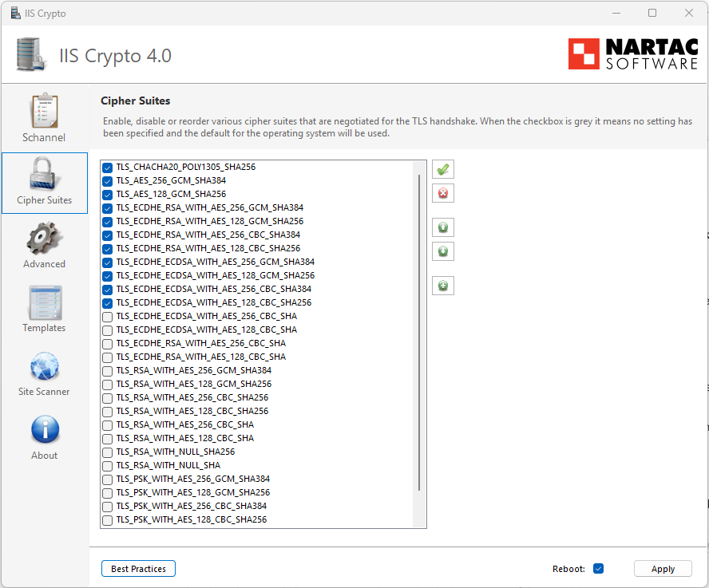The width and height of the screenshot is (709, 588).
Task: Check TLS_RSA_WITH_AES_256_CBC_SHA256
Action: point(107,398)
